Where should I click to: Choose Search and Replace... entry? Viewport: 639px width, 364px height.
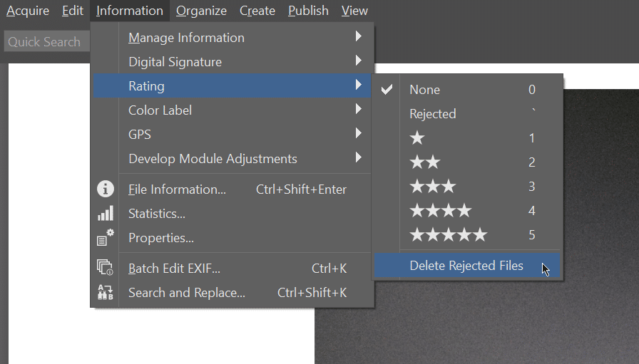tap(232, 292)
